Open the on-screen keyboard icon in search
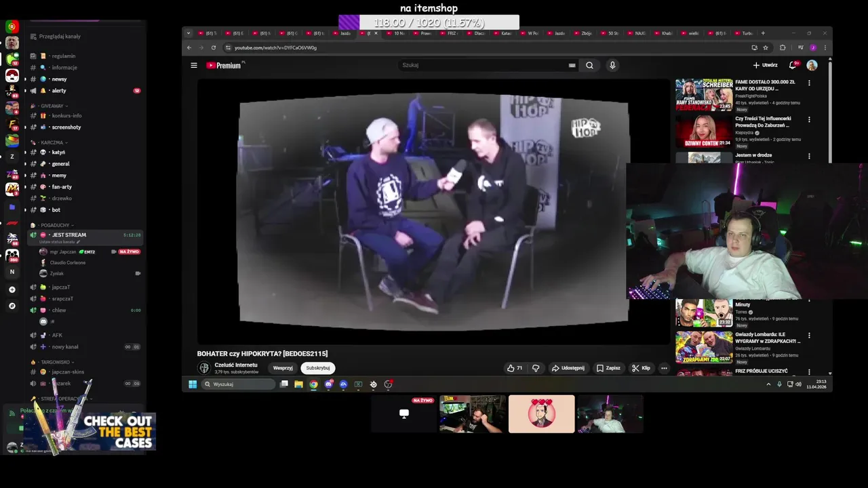Viewport: 868px width, 488px height. pyautogui.click(x=572, y=66)
